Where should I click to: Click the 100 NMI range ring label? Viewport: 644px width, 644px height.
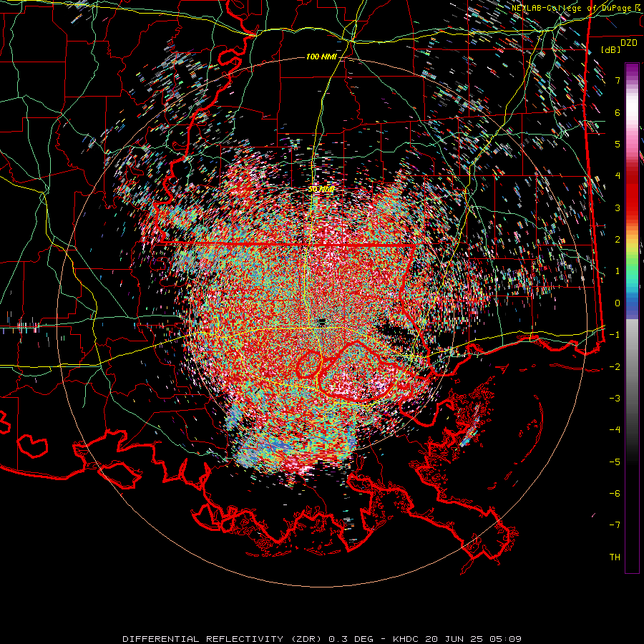click(x=321, y=57)
